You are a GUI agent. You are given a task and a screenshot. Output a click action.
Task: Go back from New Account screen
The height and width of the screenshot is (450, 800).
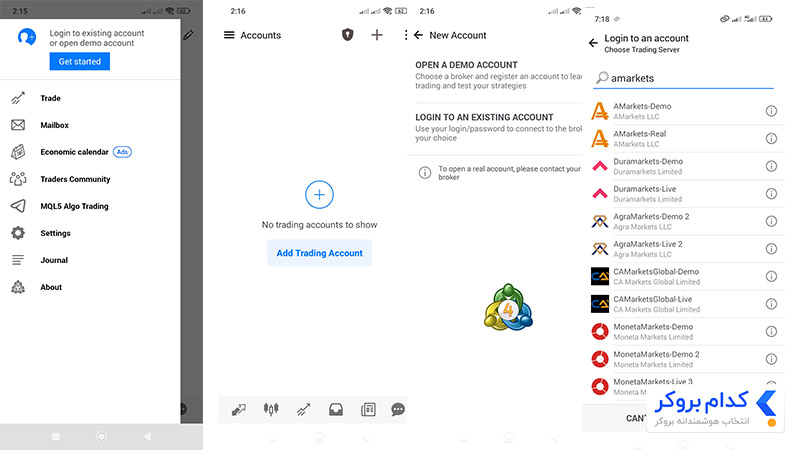pos(419,35)
